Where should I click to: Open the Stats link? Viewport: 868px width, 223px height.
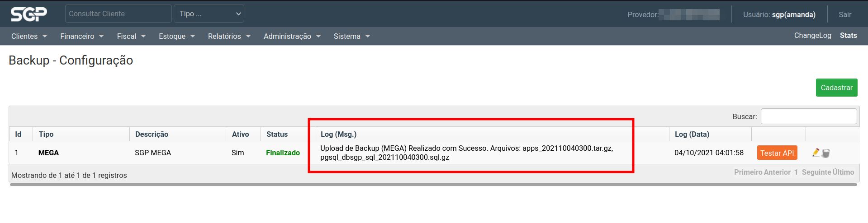848,35
